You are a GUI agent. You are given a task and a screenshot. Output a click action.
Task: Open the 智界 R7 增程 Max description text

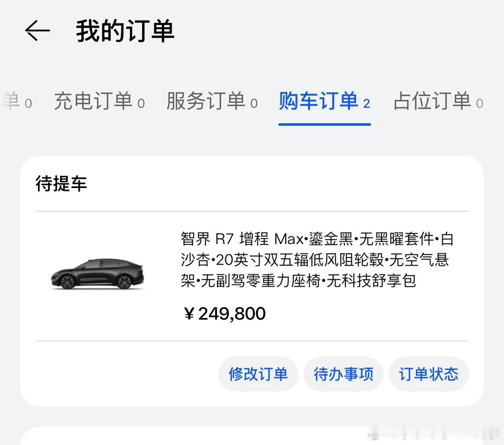point(317,259)
